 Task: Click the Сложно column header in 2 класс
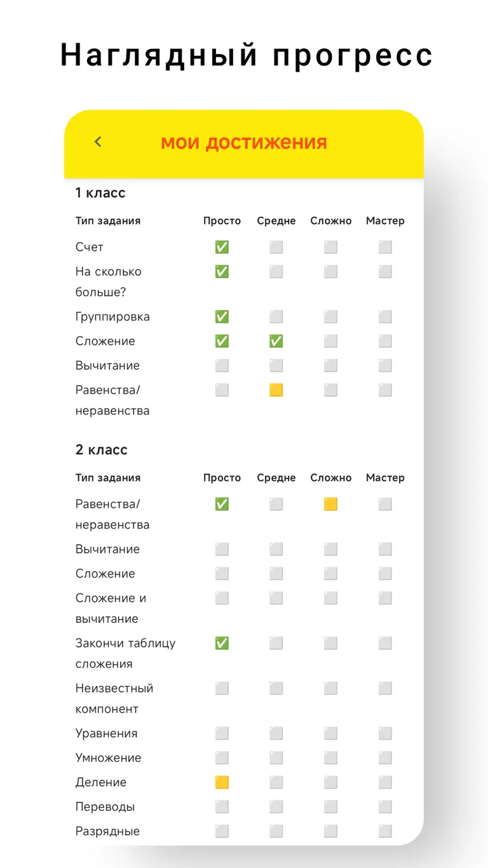point(330,478)
